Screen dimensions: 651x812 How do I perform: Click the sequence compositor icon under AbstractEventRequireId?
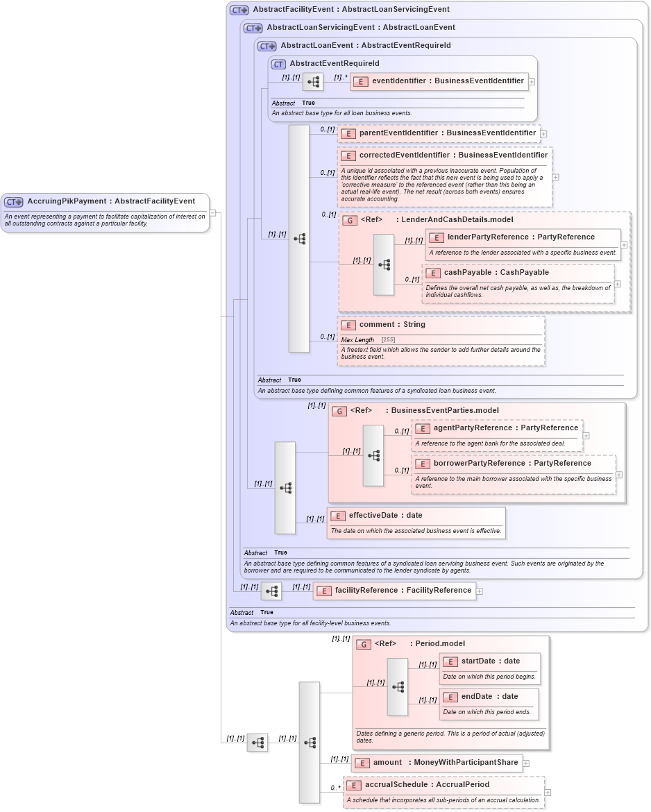tap(314, 81)
